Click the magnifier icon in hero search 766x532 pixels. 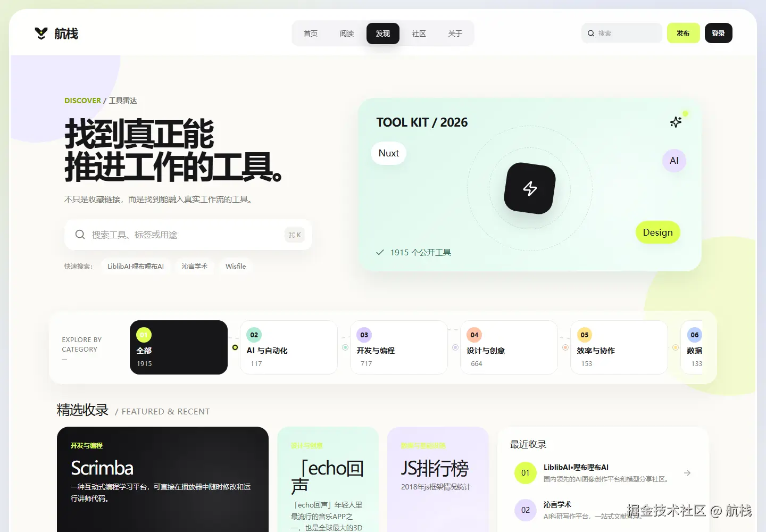[80, 235]
